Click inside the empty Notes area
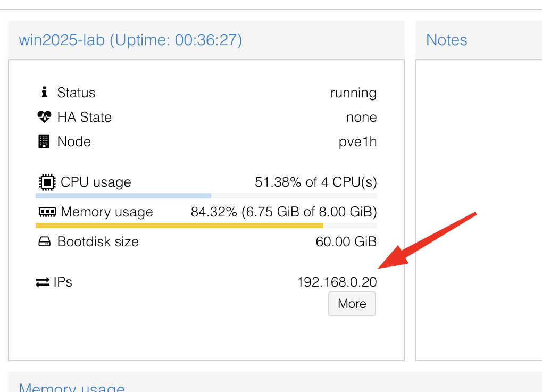This screenshot has height=392, width=542. pyautogui.click(x=479, y=207)
